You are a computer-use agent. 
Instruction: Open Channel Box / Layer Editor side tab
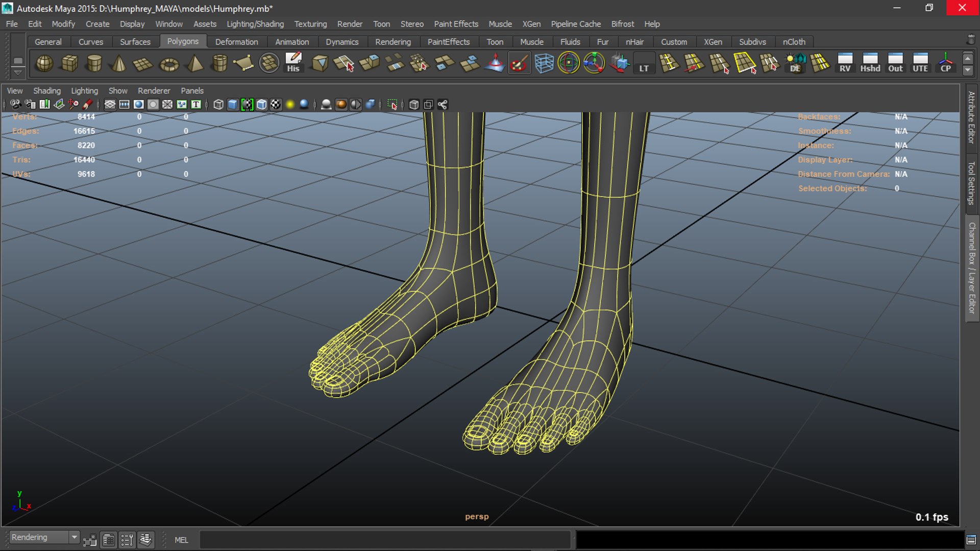click(x=971, y=268)
